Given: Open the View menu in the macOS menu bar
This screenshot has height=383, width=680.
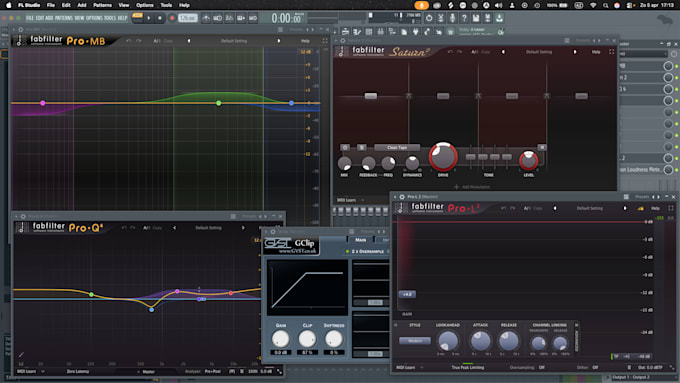Looking at the screenshot, I should pos(124,5).
